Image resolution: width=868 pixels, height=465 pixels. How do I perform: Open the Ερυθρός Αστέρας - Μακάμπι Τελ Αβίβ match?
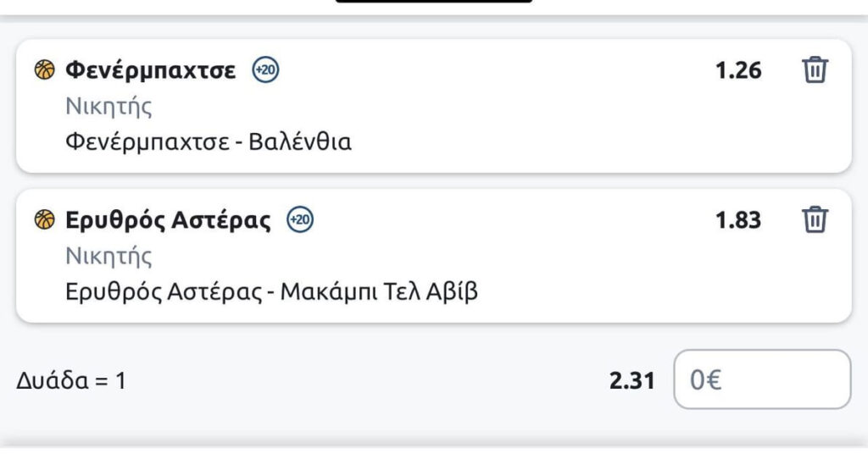(271, 292)
